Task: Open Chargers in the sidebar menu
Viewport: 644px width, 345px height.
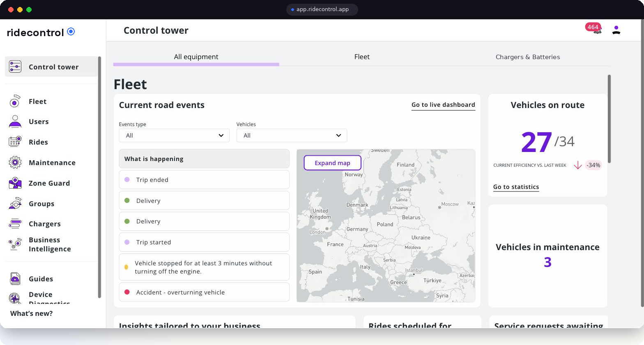Action: (45, 224)
